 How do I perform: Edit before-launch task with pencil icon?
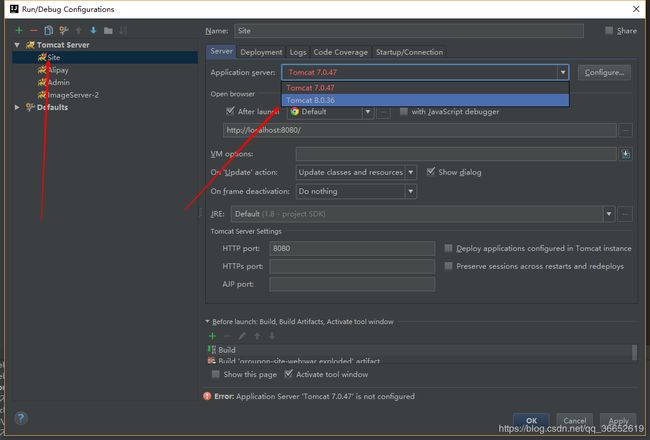(243, 336)
